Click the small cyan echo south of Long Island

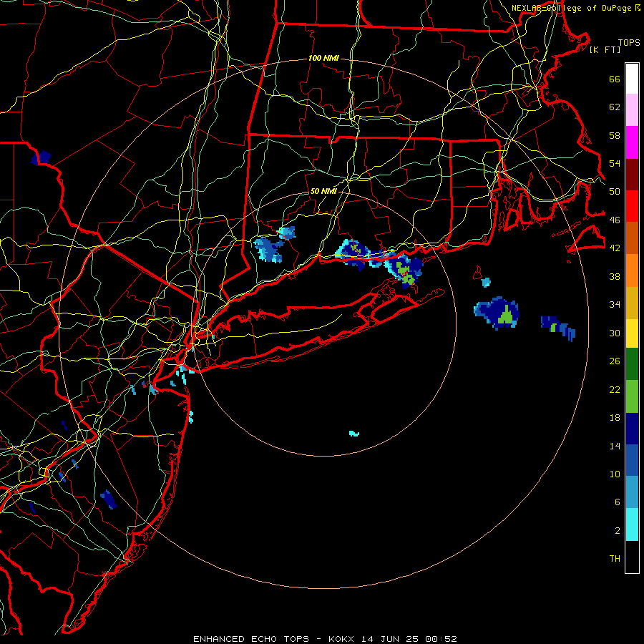tap(354, 434)
